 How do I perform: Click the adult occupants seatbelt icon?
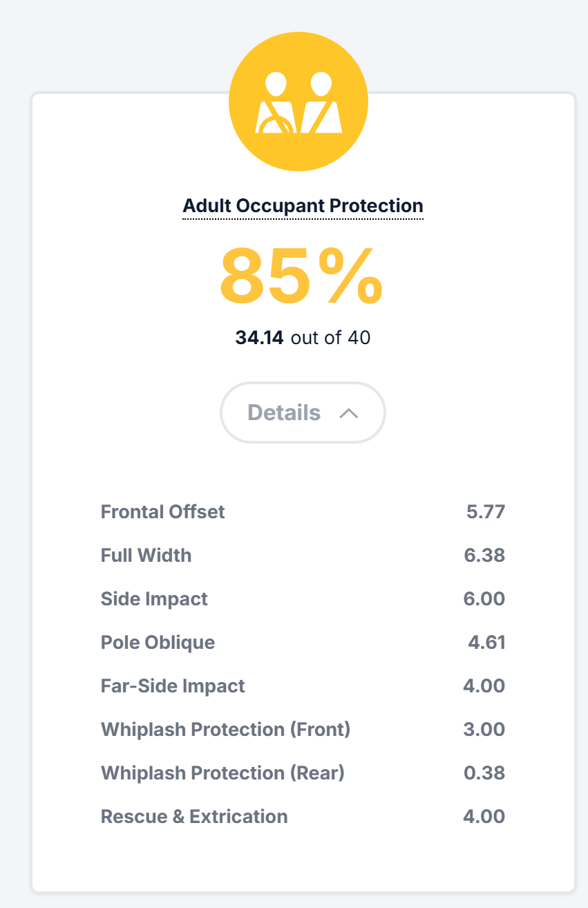tap(298, 102)
